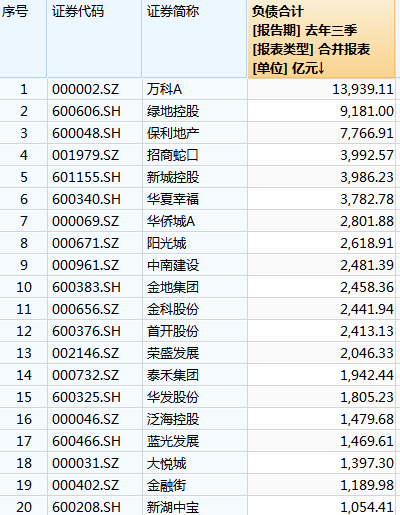Select the 3,992.57 liabilities value
This screenshot has width=400, height=515.
coord(321,155)
